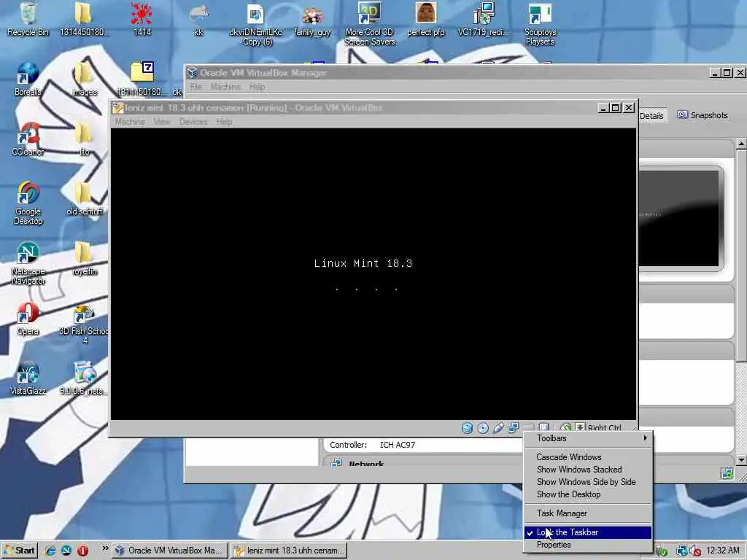747x560 pixels.
Task: Click the 12:32 AM system clock
Action: click(723, 551)
